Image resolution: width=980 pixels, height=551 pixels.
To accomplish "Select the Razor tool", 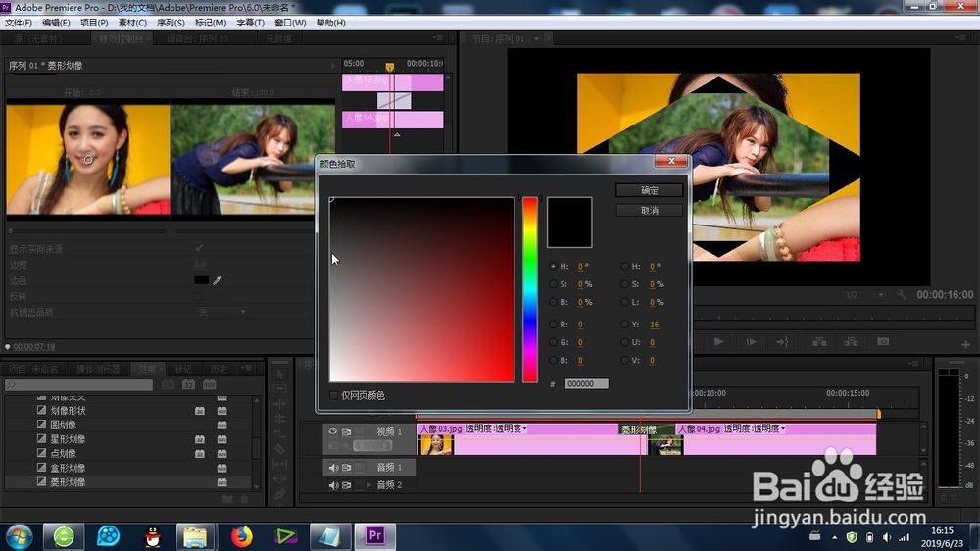I will tap(279, 449).
